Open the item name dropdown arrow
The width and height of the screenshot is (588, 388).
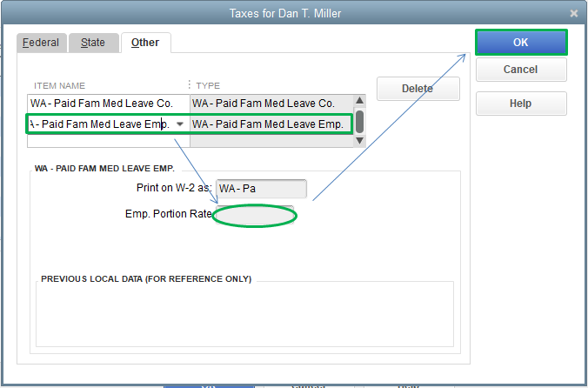click(x=180, y=124)
